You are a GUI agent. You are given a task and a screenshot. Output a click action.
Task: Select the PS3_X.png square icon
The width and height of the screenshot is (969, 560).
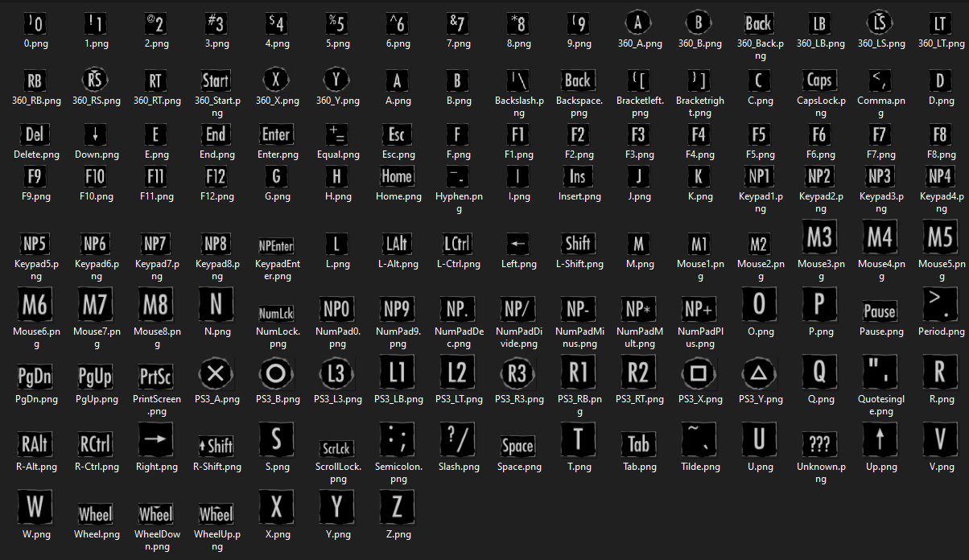699,373
